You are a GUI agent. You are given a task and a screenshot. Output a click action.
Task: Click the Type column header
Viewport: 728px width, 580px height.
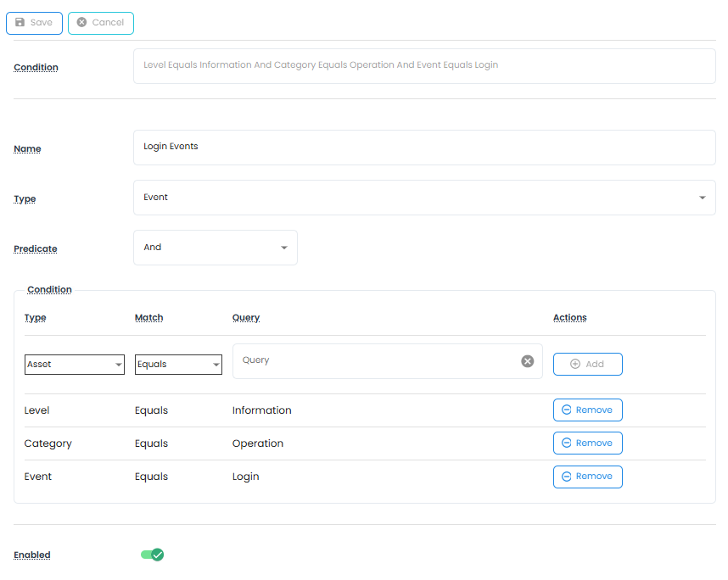[36, 318]
